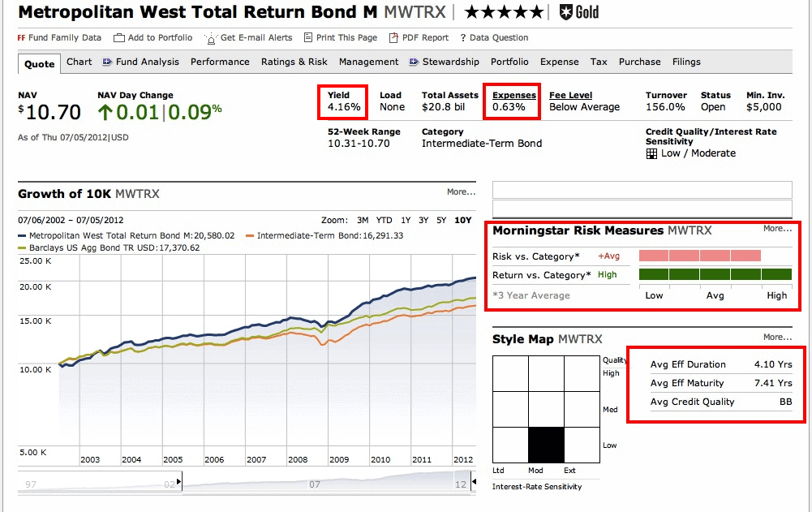Viewport: 812px width, 512px height.
Task: Click the Avg Credit Quality BB value
Action: (785, 402)
